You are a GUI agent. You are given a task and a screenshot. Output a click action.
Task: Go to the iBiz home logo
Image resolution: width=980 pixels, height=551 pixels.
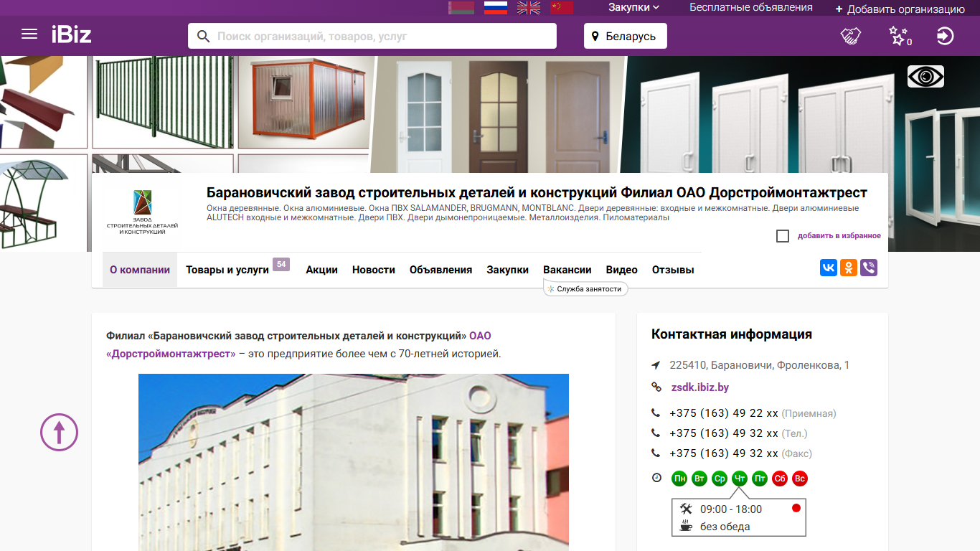[x=72, y=34]
